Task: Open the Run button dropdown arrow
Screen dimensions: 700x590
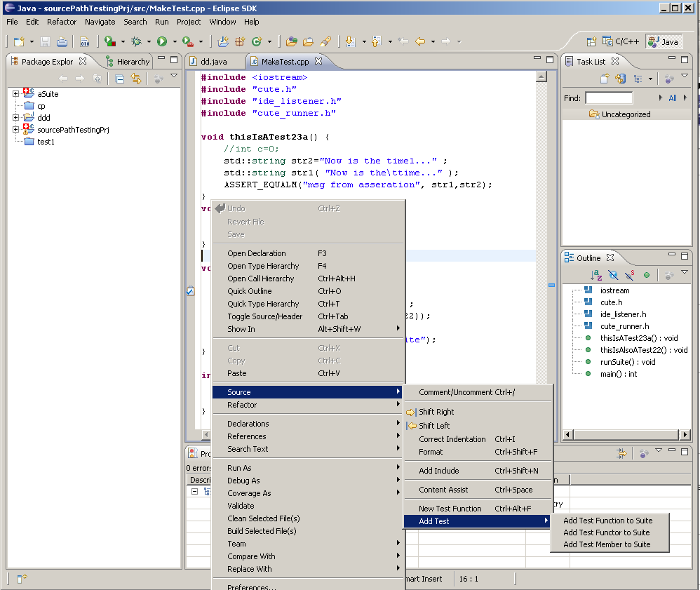Action: [x=175, y=42]
